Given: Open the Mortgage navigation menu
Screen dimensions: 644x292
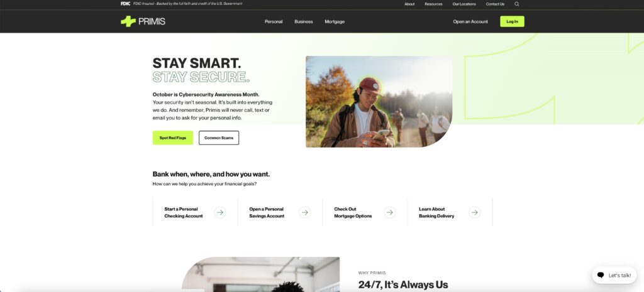Looking at the screenshot, I should click(335, 22).
